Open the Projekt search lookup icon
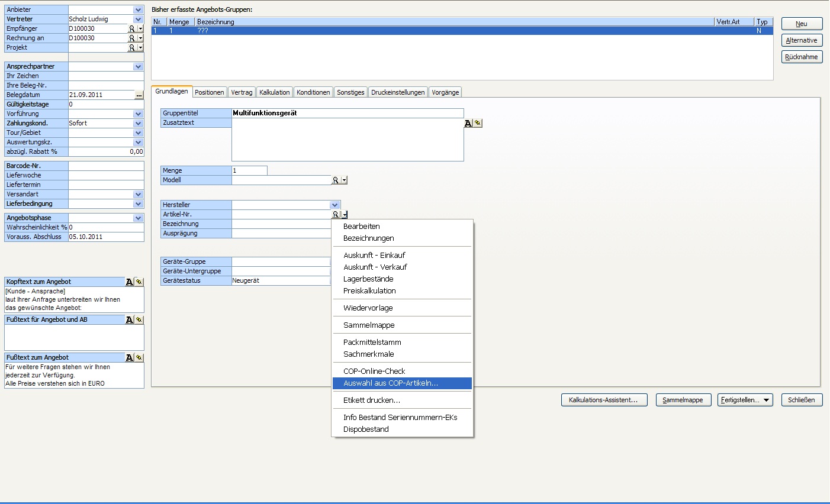 coord(132,47)
